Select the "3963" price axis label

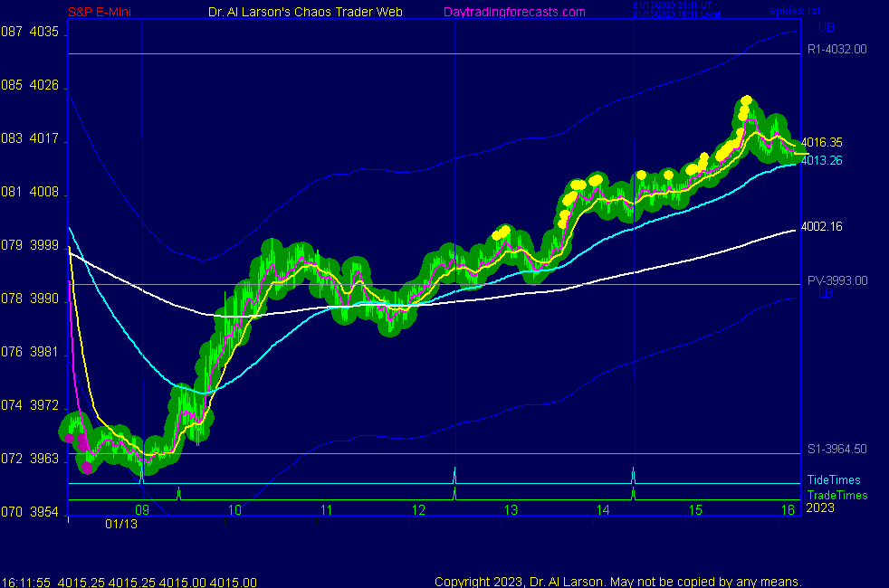(x=44, y=459)
